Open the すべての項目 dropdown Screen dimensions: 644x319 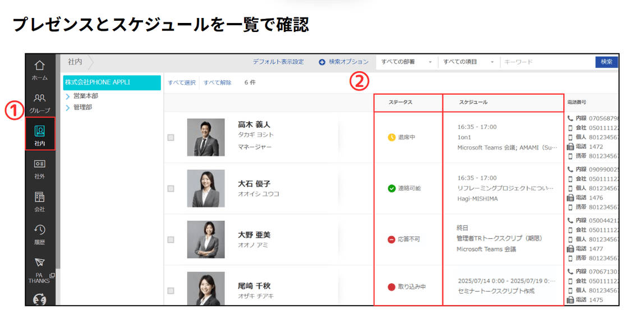469,62
